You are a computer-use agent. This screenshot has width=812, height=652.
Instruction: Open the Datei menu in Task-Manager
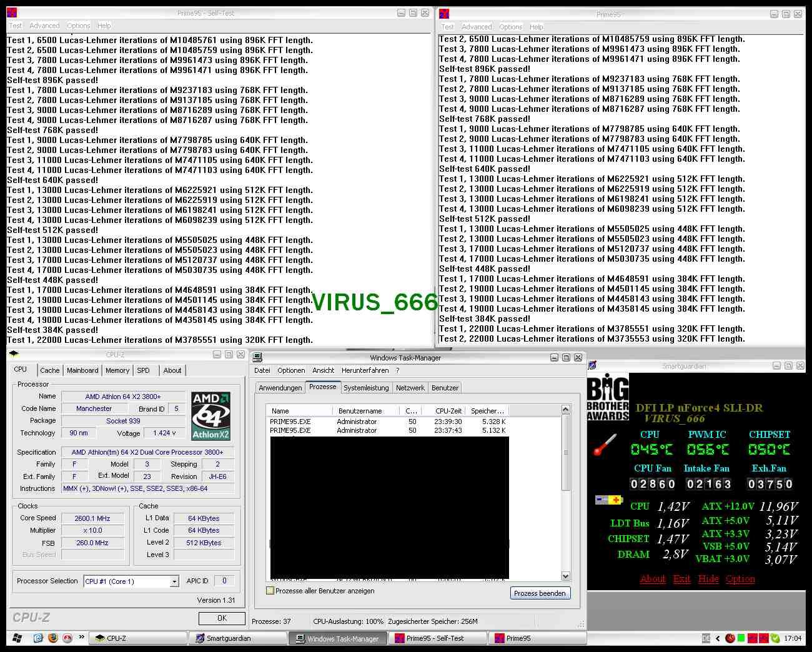coord(262,370)
